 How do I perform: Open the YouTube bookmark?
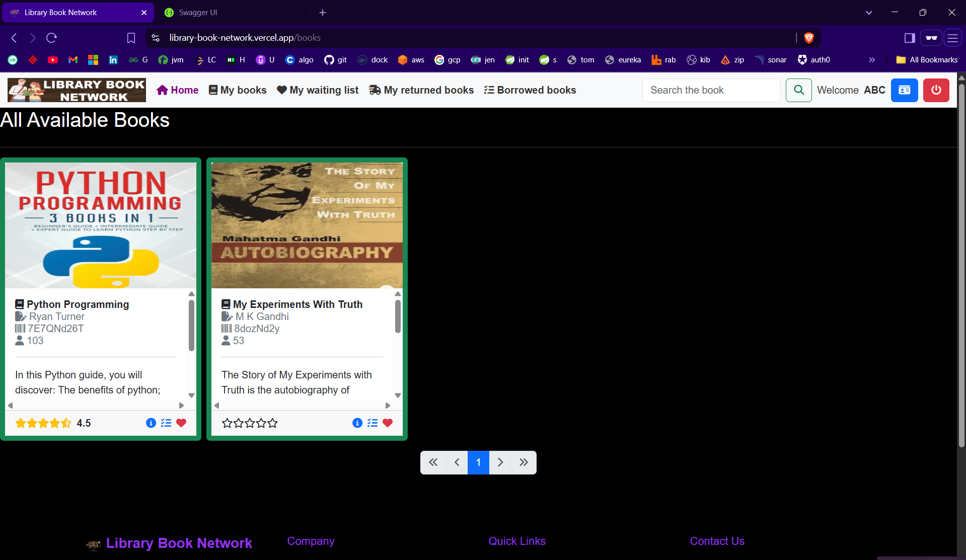[x=53, y=60]
